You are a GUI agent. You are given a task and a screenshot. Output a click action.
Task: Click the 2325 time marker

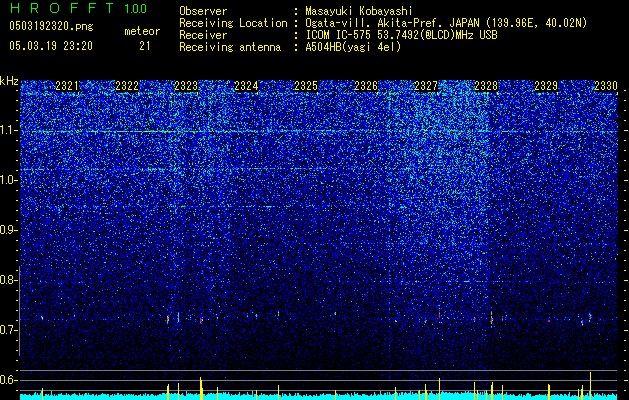(x=306, y=86)
